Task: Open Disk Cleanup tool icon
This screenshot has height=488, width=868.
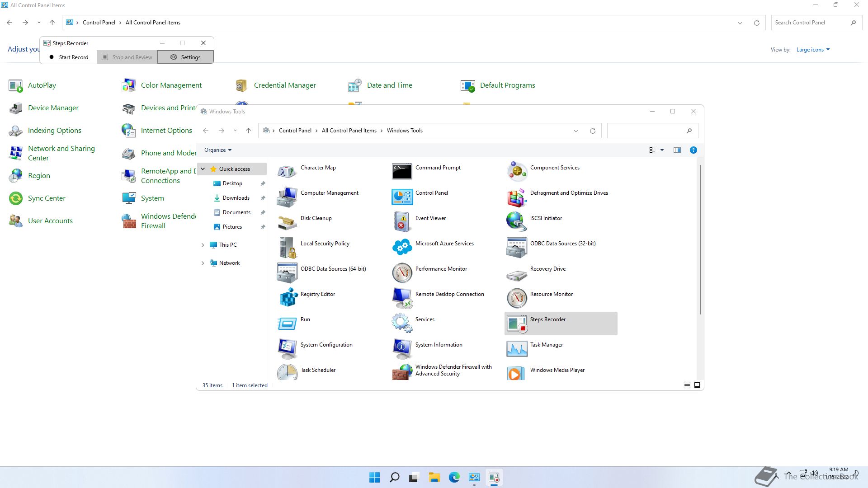Action: [x=288, y=221]
